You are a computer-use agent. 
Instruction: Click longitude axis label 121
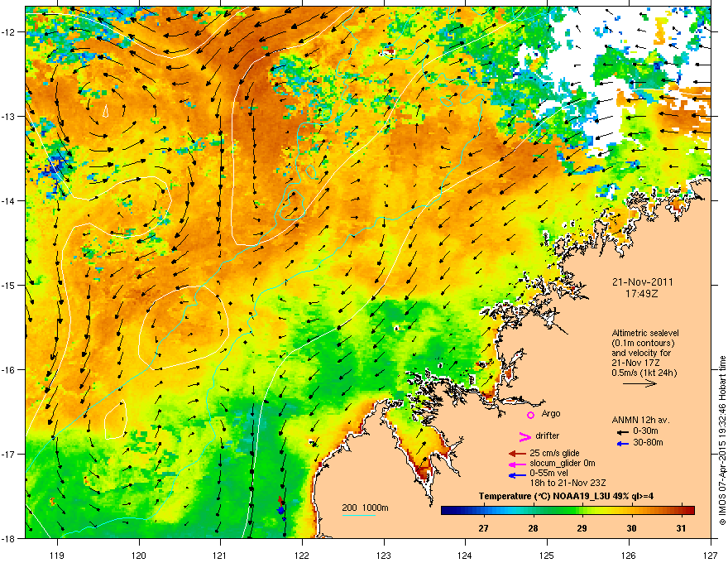220,555
